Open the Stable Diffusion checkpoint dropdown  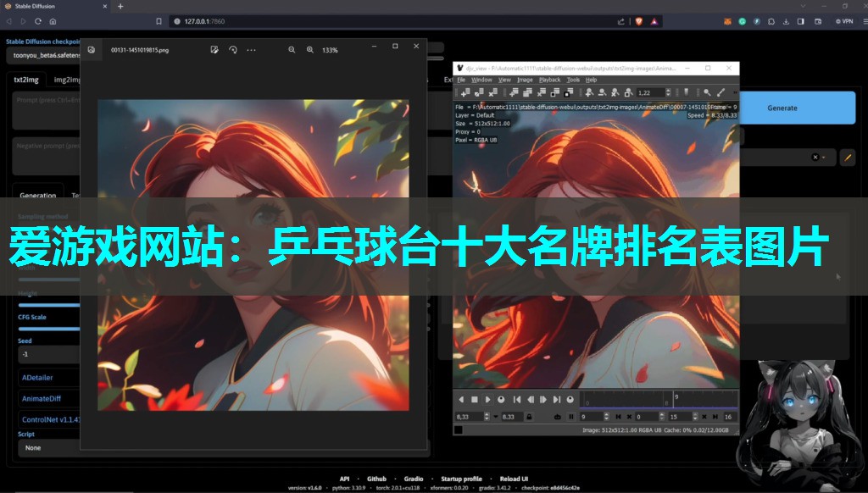pos(44,55)
